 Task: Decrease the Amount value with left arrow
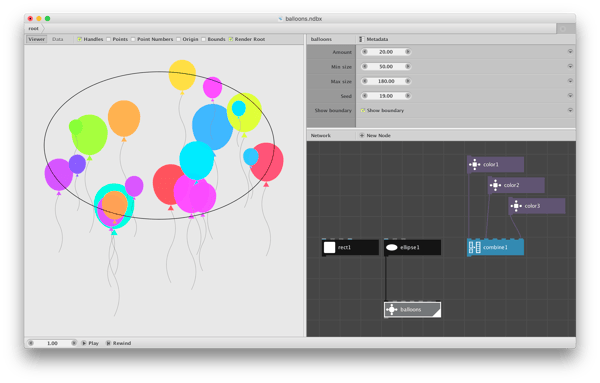point(365,52)
